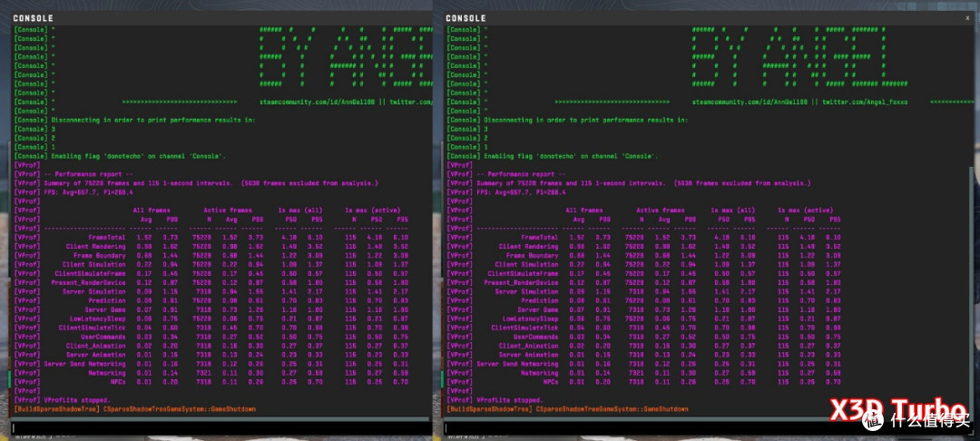
Task: Close the right console window with x
Action: coord(967,18)
